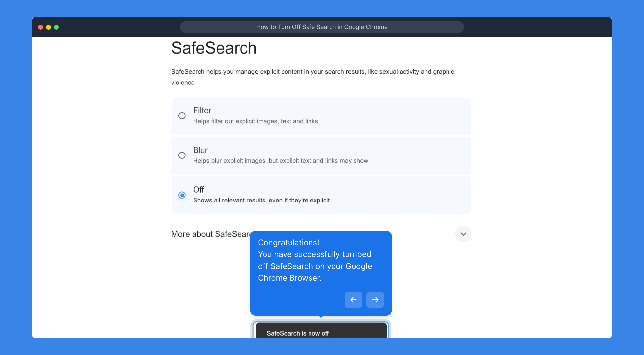Click the Filter option label text

[202, 110]
